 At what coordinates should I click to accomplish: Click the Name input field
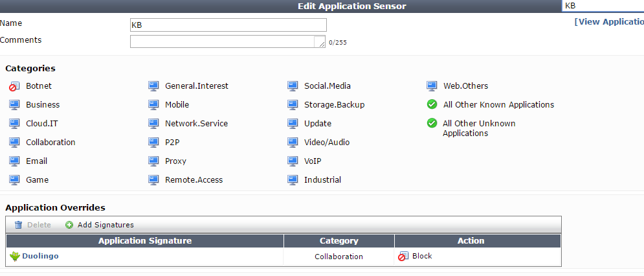tap(228, 25)
